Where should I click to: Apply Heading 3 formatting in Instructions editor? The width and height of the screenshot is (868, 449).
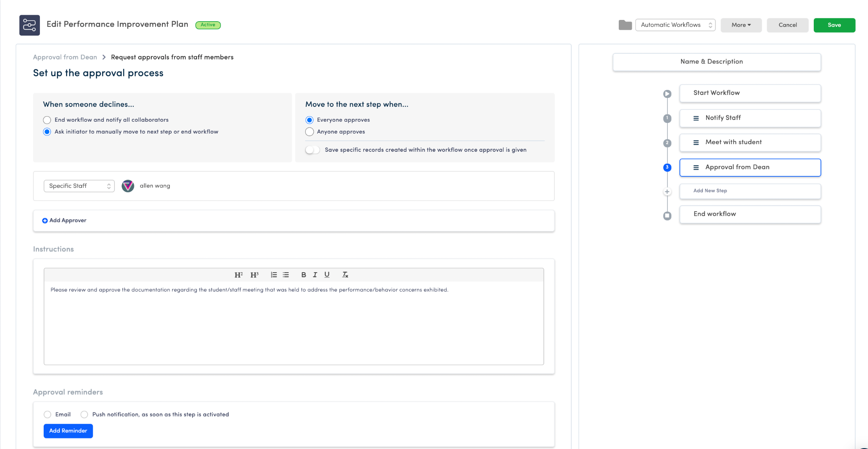click(x=254, y=275)
